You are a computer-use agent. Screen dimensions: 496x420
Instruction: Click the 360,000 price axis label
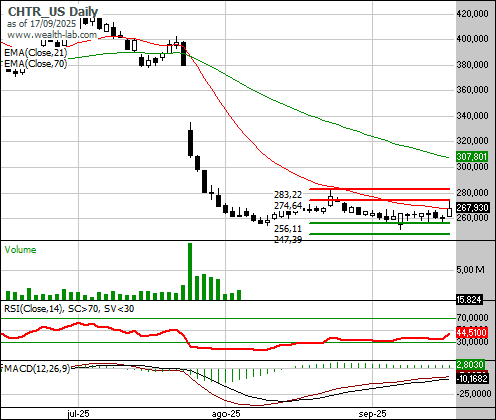pos(472,90)
